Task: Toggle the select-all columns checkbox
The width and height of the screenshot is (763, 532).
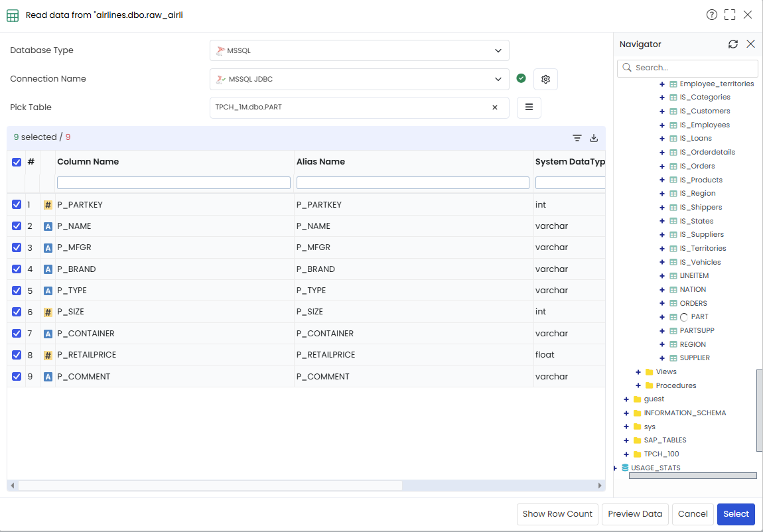Action: 17,162
